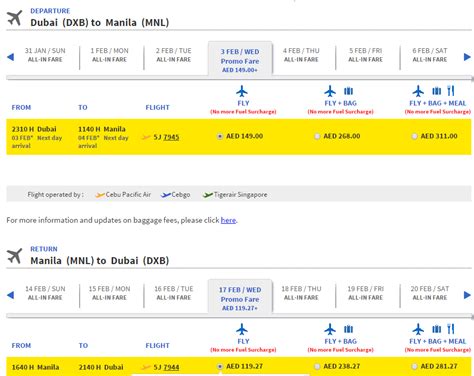Select the AED 311.00 Fly + Bag + Meal fare

click(x=414, y=136)
